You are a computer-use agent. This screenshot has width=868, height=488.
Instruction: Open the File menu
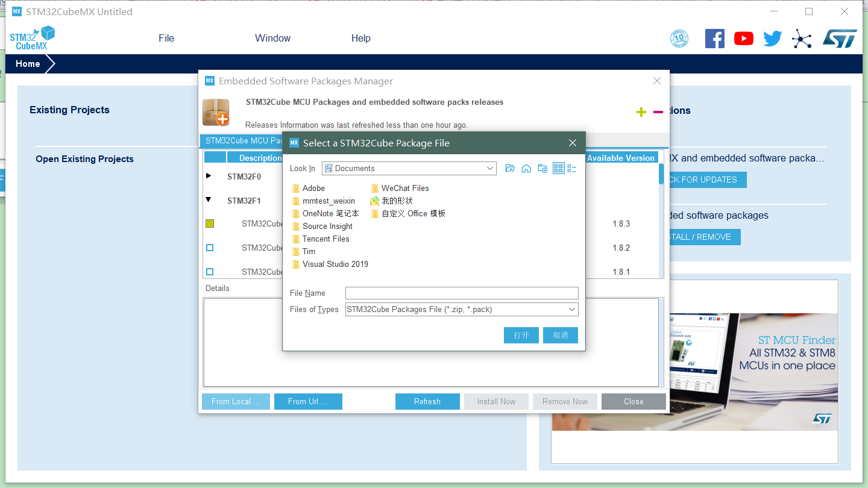[x=166, y=39]
